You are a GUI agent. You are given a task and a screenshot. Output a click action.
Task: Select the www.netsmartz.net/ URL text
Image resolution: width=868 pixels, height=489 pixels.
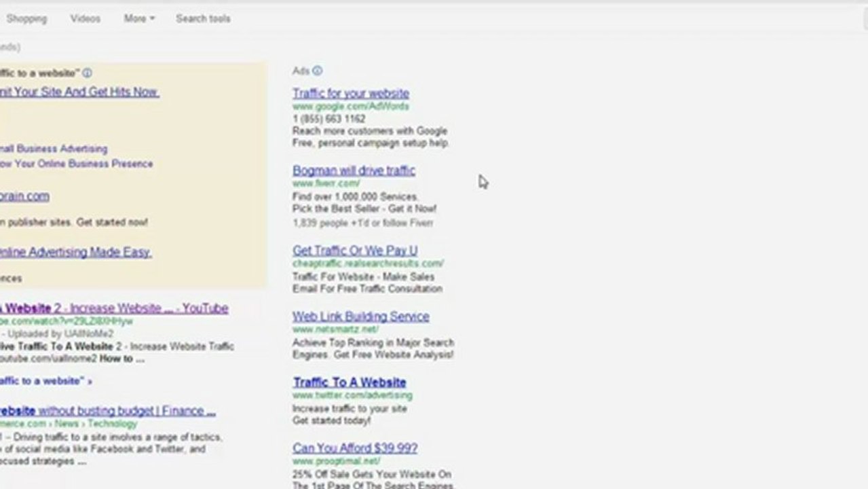coord(335,329)
